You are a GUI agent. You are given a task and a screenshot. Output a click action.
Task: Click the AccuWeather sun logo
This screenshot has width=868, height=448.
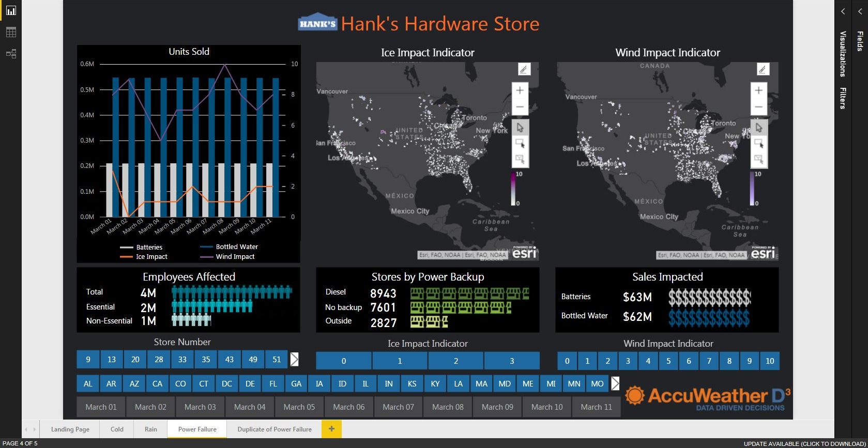pos(635,395)
